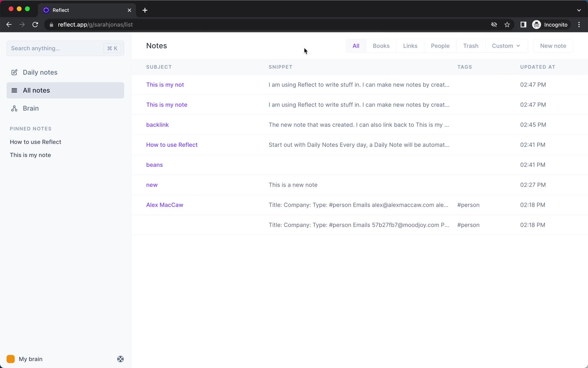This screenshot has height=368, width=588.
Task: Click My Brain orb icon
Action: point(11,359)
